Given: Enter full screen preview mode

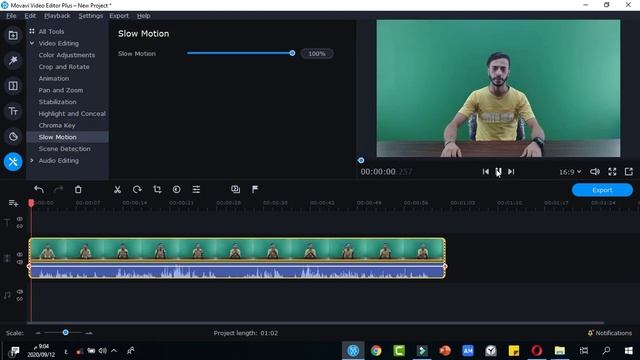Looking at the screenshot, I should [x=612, y=172].
